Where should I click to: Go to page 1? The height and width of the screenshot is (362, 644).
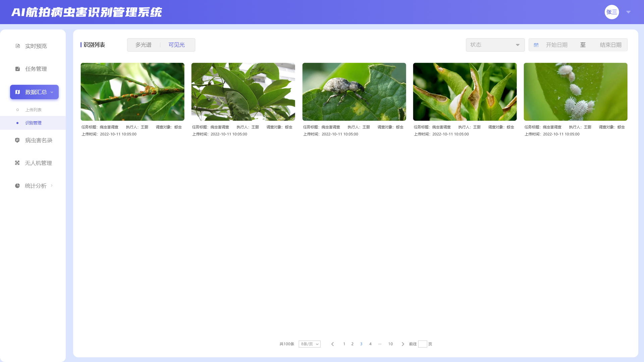tap(344, 344)
